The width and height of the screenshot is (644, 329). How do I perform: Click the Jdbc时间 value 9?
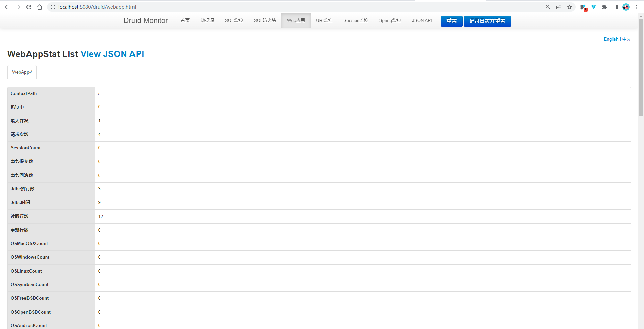coord(99,202)
